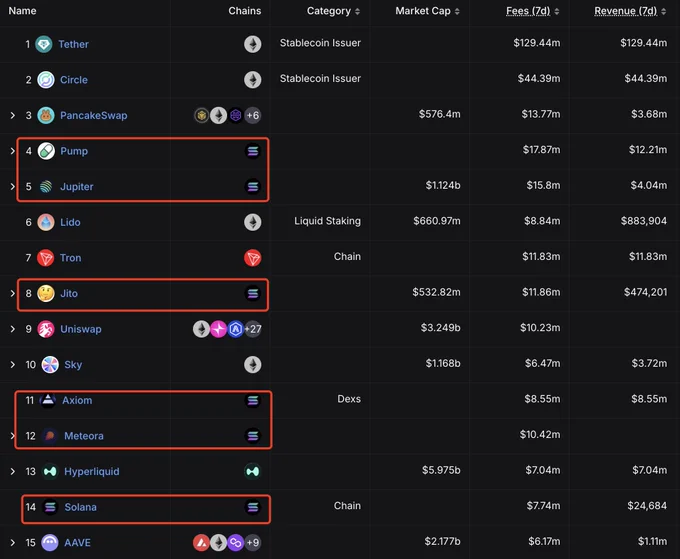Click the $24,684 revenue value for Solana
The height and width of the screenshot is (559, 680).
[647, 506]
